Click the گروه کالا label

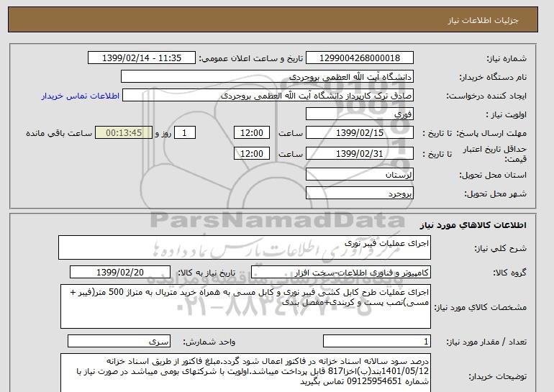[x=509, y=273]
